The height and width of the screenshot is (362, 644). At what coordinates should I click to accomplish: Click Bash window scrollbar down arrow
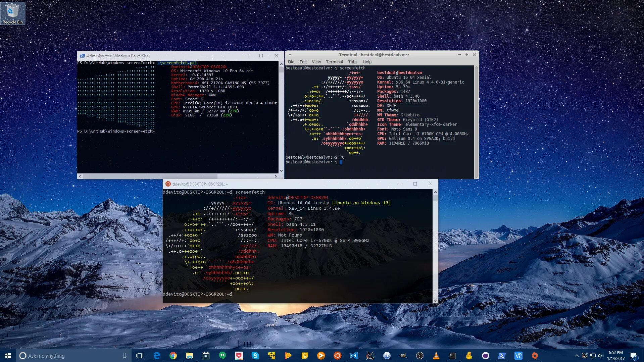(435, 301)
